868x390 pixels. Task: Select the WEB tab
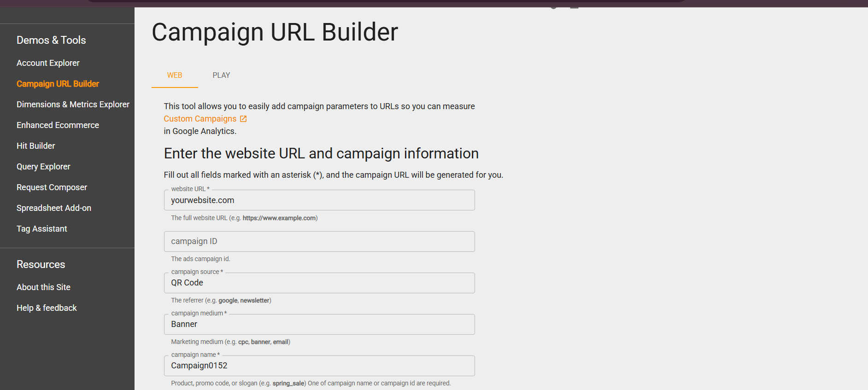(175, 75)
